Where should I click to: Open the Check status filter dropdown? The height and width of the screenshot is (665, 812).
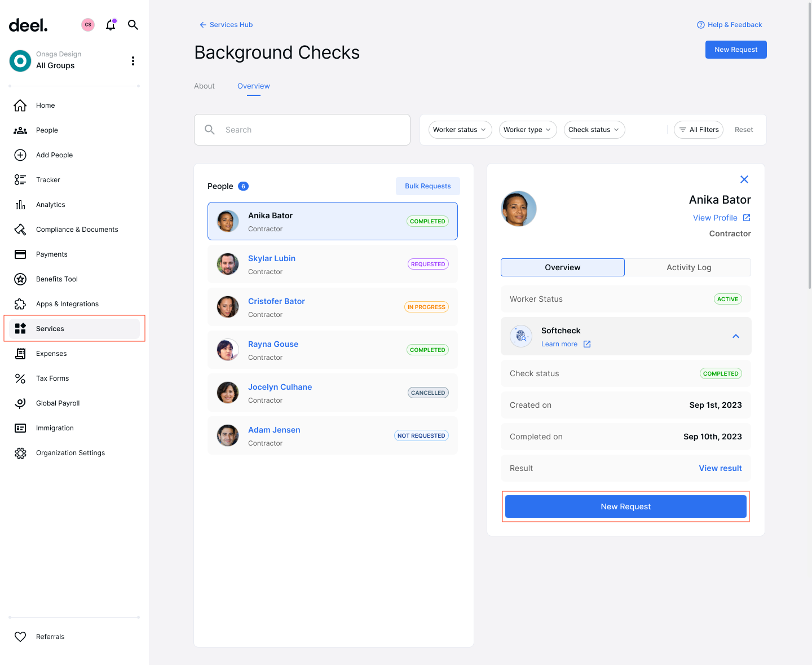(594, 130)
